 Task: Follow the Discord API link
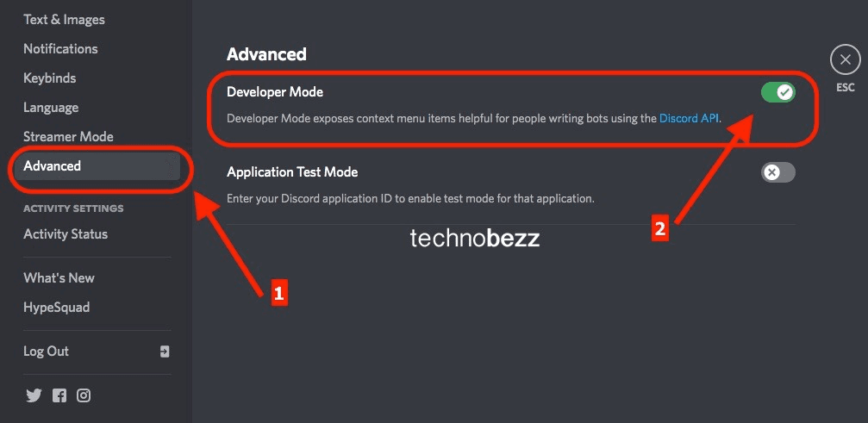[x=689, y=118]
